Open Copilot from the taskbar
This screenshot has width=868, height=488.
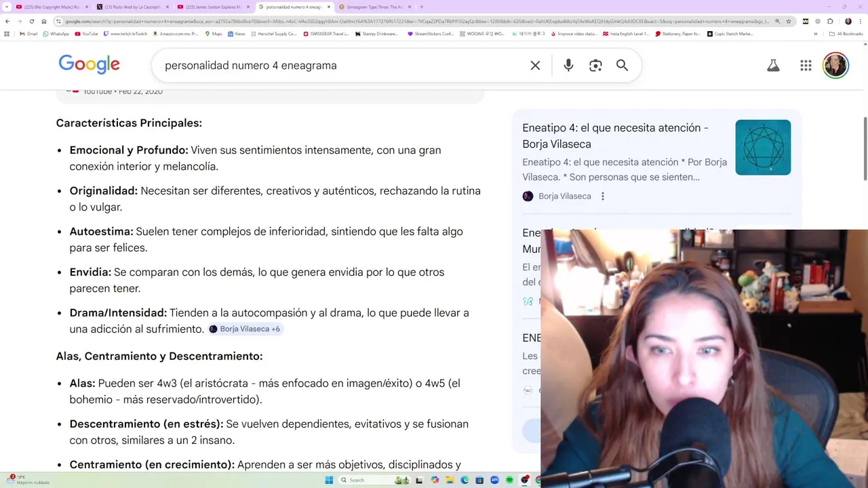click(435, 480)
